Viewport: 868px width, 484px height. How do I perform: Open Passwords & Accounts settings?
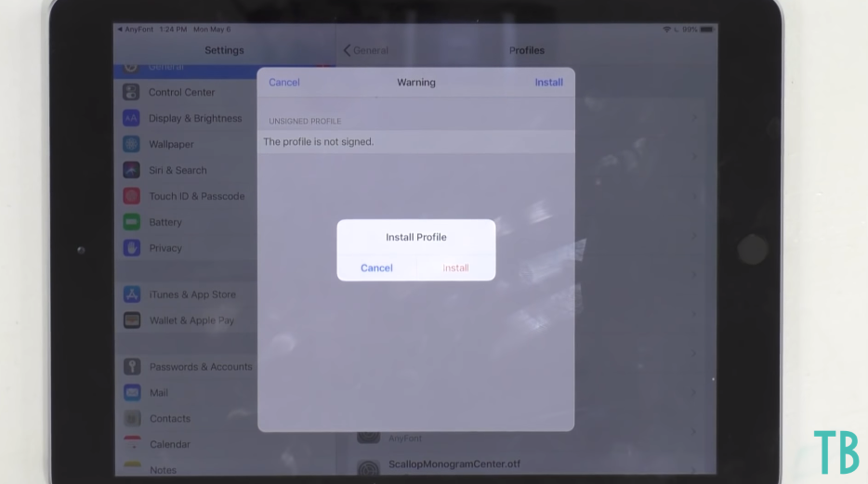point(186,366)
